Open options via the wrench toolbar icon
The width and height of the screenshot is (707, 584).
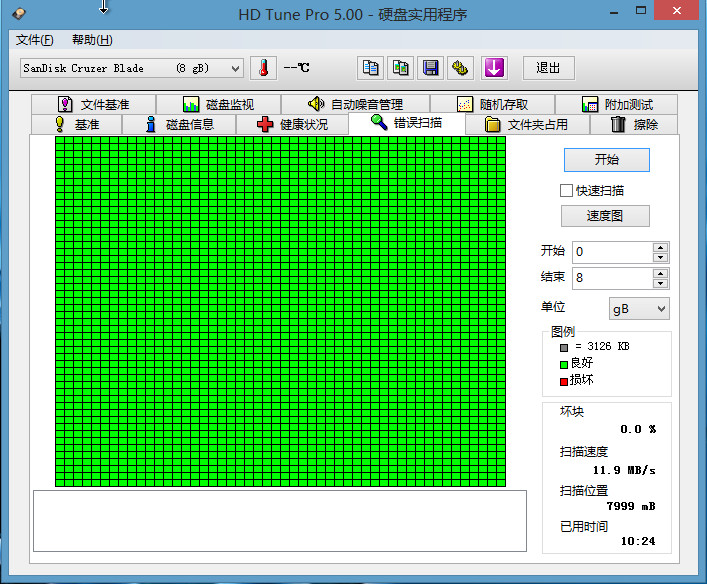pyautogui.click(x=461, y=68)
